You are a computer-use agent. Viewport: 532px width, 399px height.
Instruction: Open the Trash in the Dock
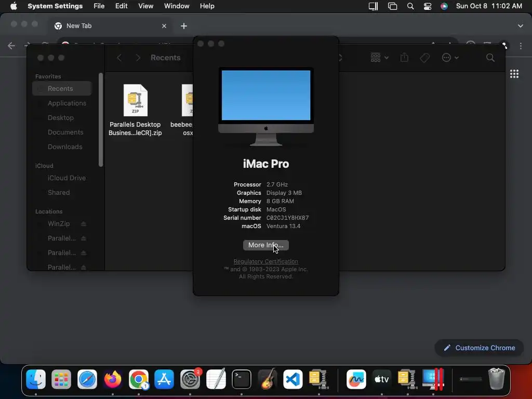(x=496, y=378)
